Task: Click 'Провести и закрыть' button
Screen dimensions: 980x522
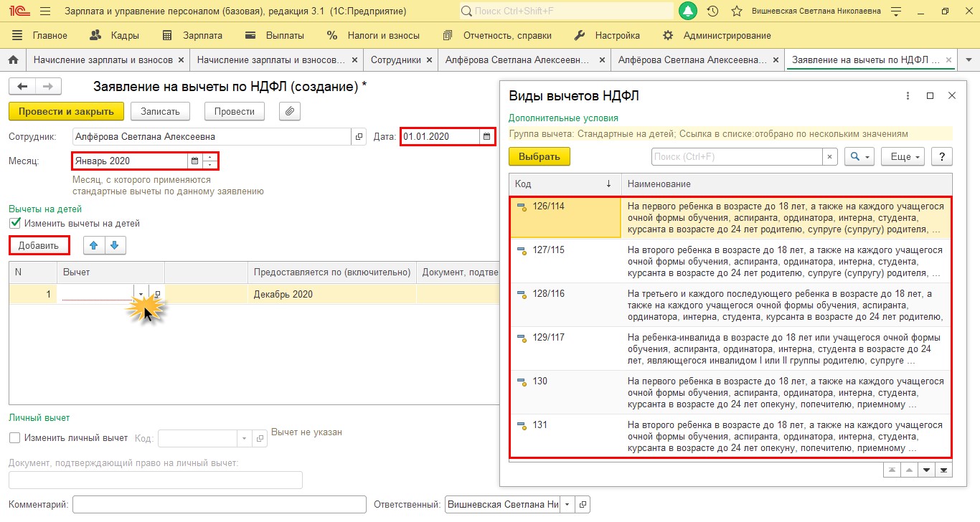Action: tap(66, 111)
